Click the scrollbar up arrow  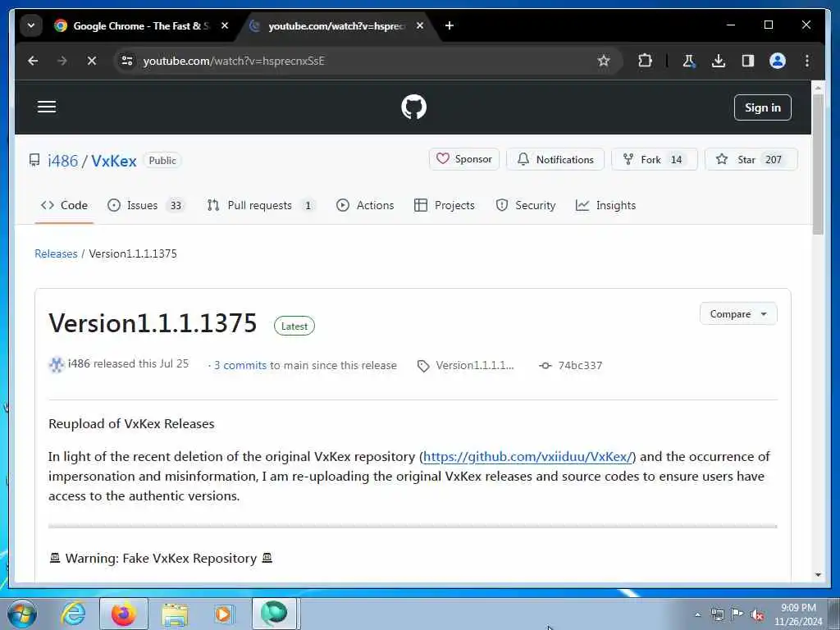click(x=818, y=87)
